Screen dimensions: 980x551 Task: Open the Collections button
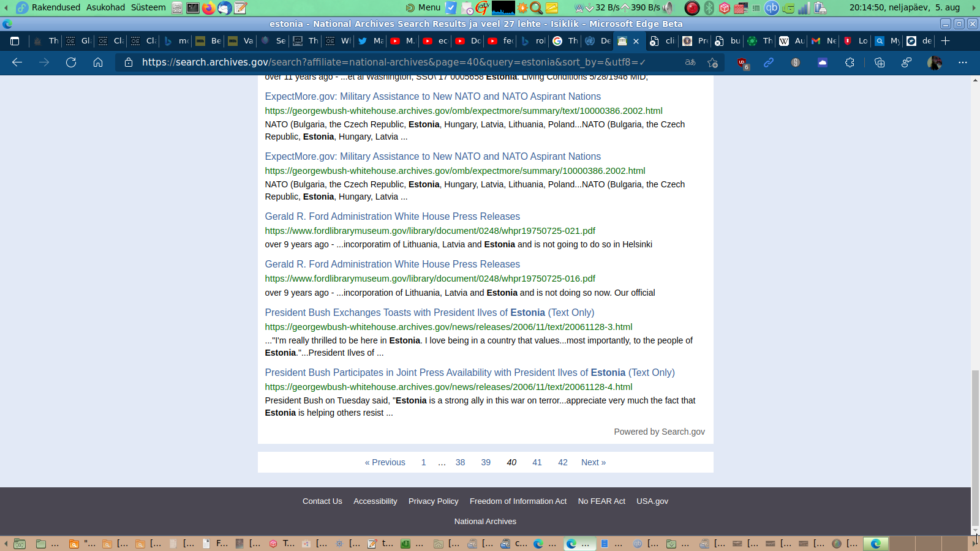click(880, 62)
